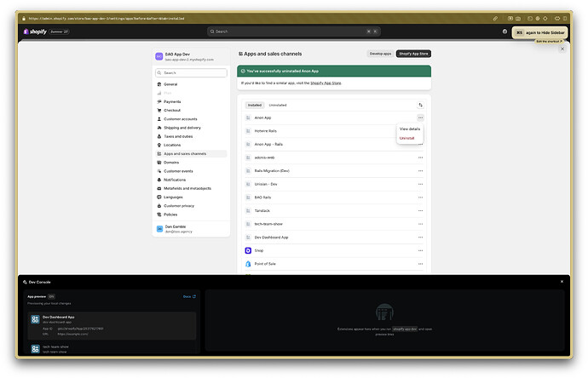Open the three-dot menu for adonis-web
The width and height of the screenshot is (588, 378).
[420, 157]
